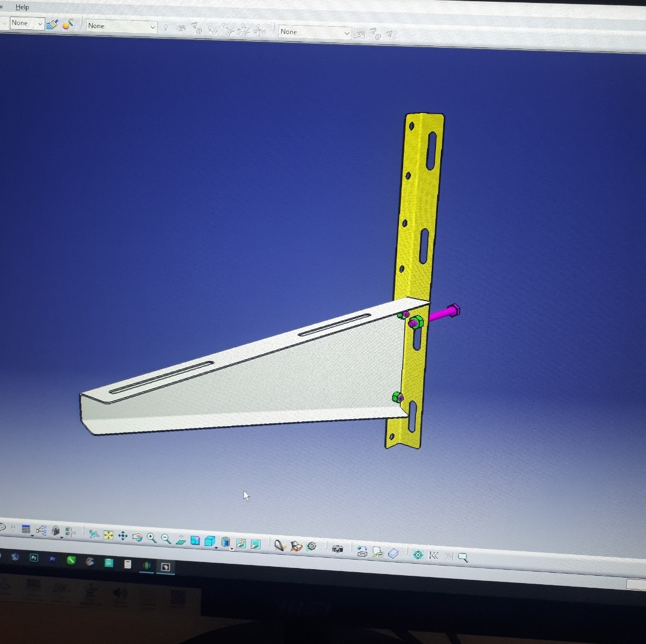The height and width of the screenshot is (644, 646).
Task: Open the Help menu
Action: (22, 7)
